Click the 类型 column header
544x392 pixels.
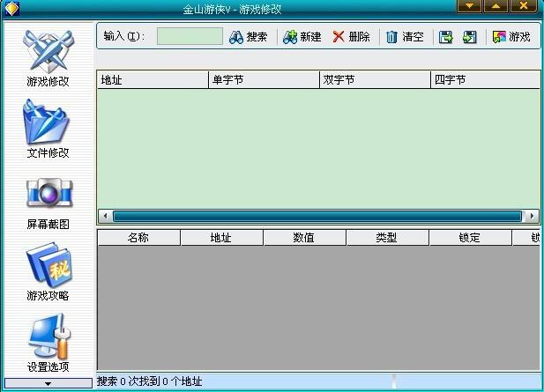(x=388, y=238)
